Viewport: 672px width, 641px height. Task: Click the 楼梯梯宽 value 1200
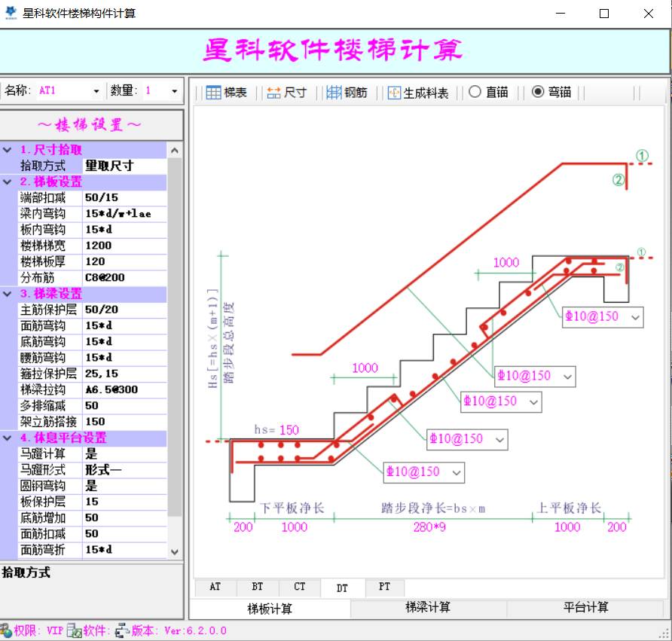click(124, 246)
